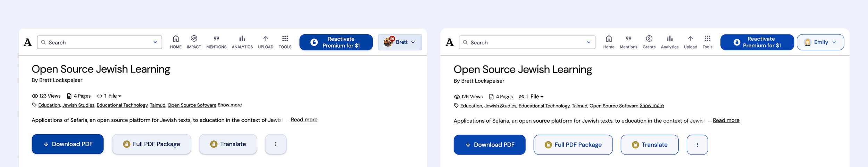Click Read more in right panel
This screenshot has height=167, width=868.
(726, 120)
